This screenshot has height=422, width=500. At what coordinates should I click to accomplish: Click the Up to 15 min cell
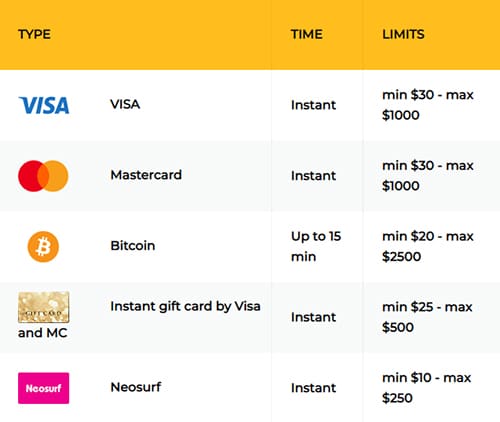316,246
